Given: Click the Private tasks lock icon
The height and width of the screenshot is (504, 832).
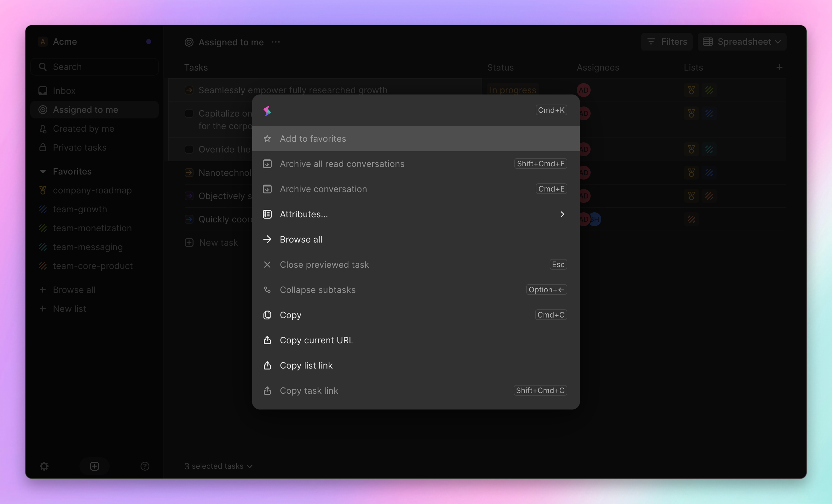Looking at the screenshot, I should (x=43, y=147).
